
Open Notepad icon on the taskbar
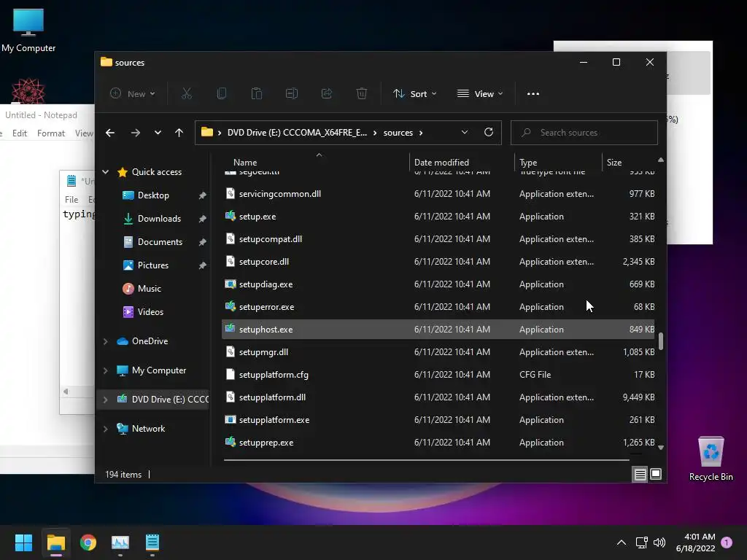152,542
